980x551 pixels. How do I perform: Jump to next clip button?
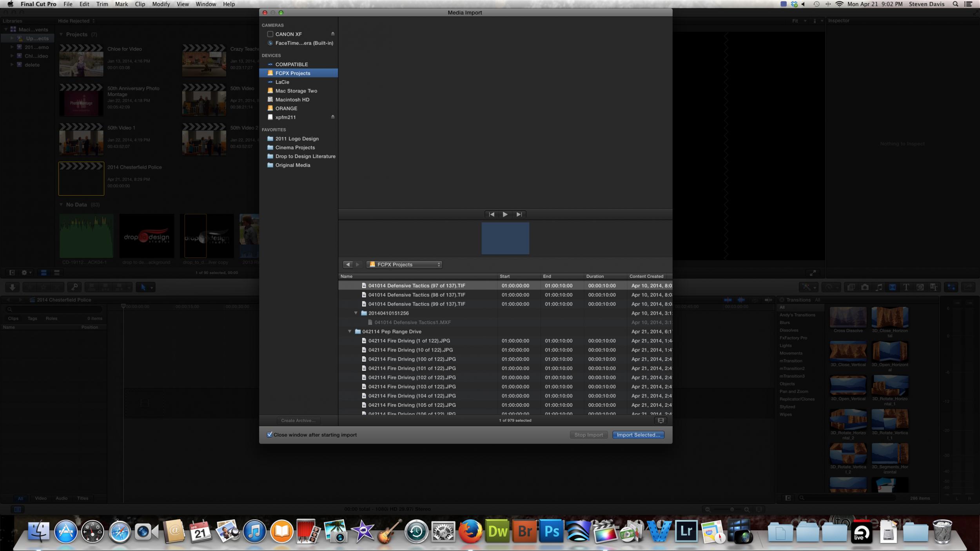(x=519, y=214)
